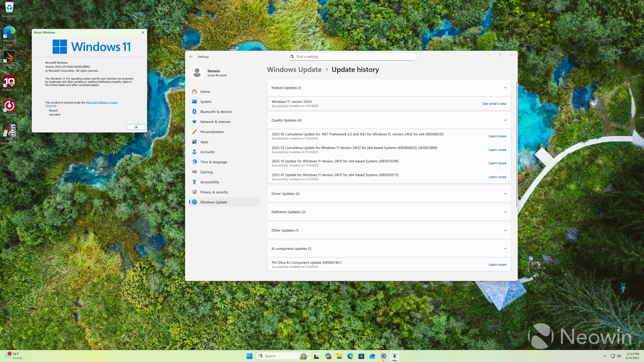Open the Windows Start menu
The height and width of the screenshot is (362, 644).
pos(250,356)
